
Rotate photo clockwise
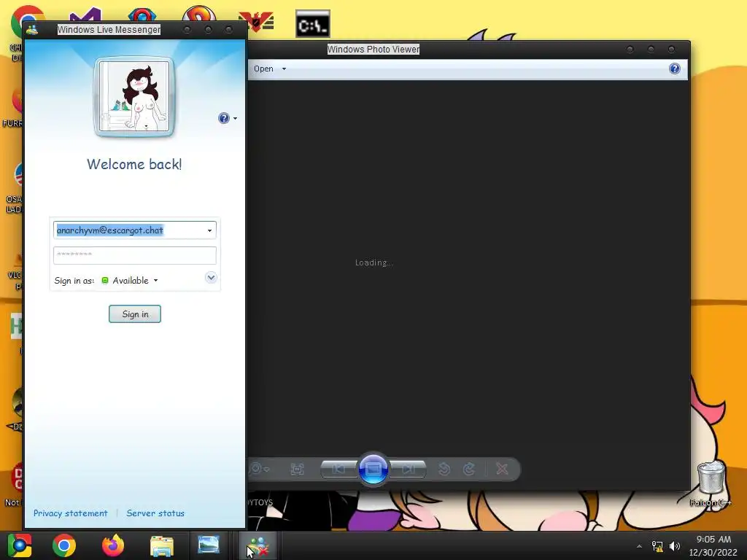pos(469,469)
